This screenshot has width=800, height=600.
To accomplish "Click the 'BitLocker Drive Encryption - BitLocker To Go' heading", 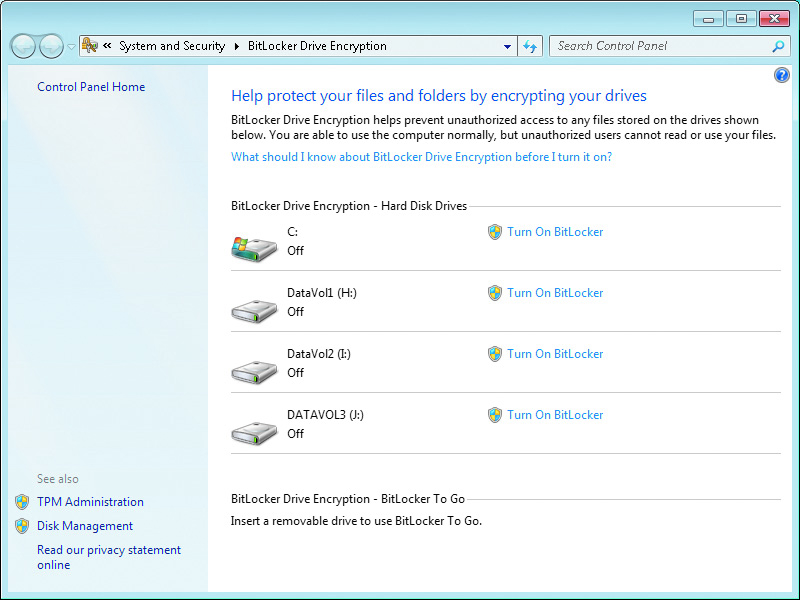I will point(348,498).
